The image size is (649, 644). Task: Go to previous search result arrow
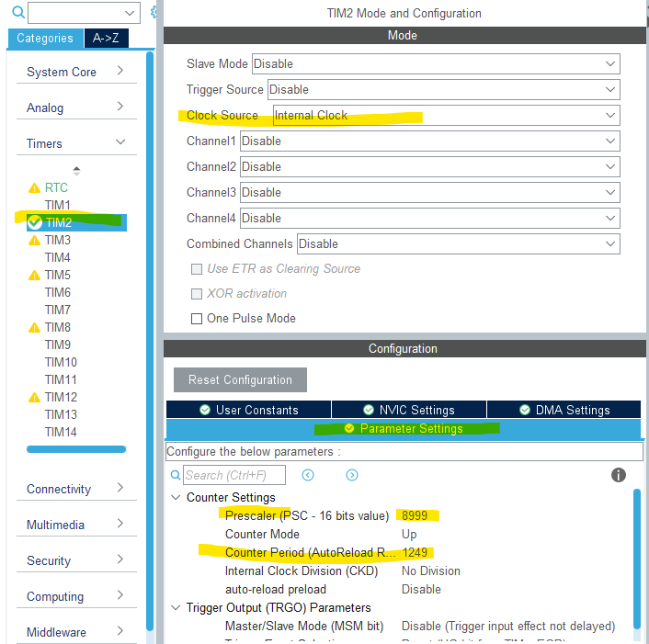pos(308,475)
